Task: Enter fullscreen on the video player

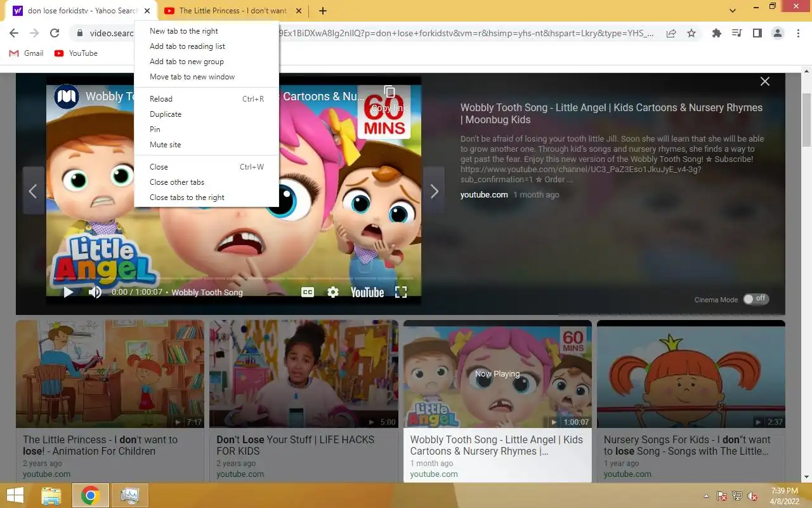Action: 401,292
